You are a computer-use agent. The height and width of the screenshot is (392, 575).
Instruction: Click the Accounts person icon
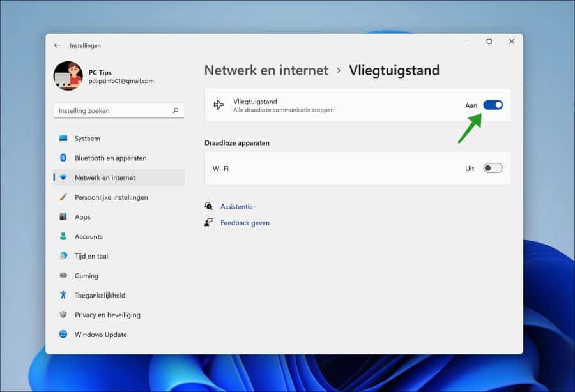point(63,236)
